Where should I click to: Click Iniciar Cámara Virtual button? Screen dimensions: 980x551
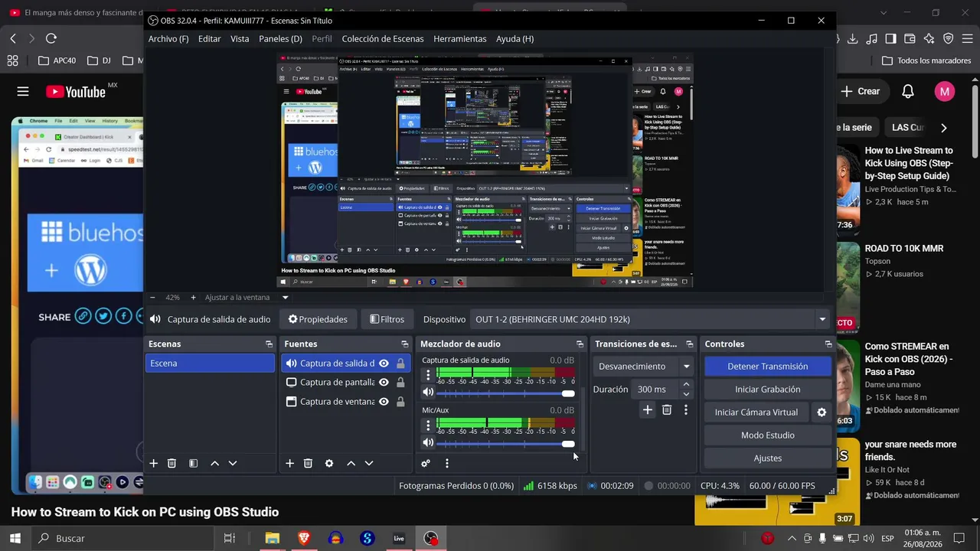756,412
